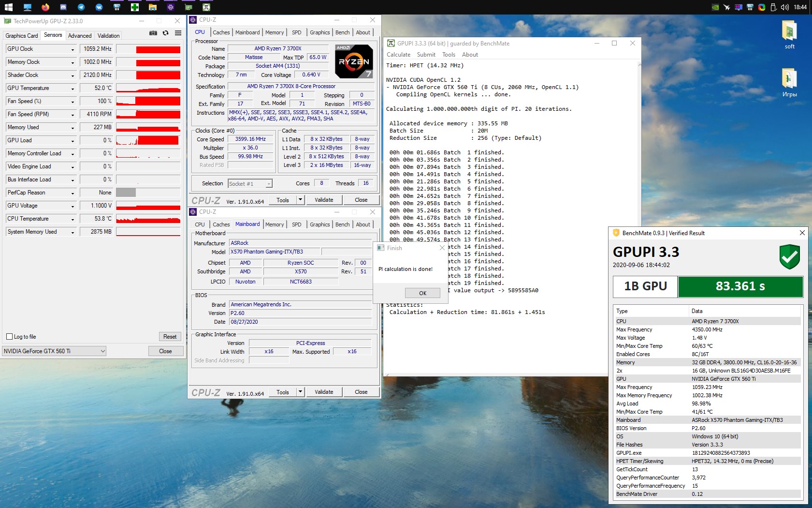Open File Explorer from the taskbar
Viewport: 812px width, 508px height.
coord(153,7)
